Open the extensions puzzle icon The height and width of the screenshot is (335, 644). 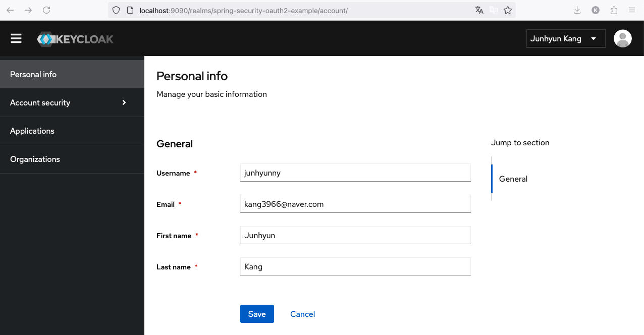(614, 10)
